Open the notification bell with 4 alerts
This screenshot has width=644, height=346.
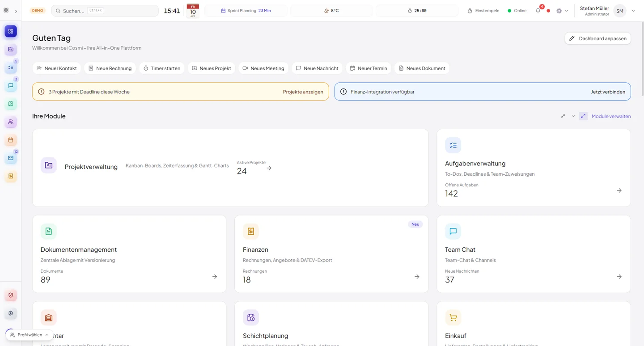(x=538, y=10)
